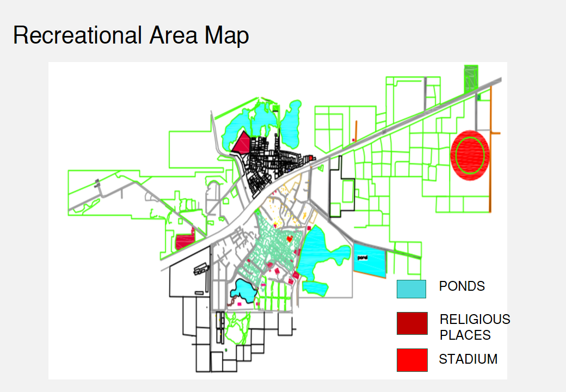Image resolution: width=566 pixels, height=392 pixels.
Task: Select the dark red Religious Places legend swatch
Action: [411, 323]
